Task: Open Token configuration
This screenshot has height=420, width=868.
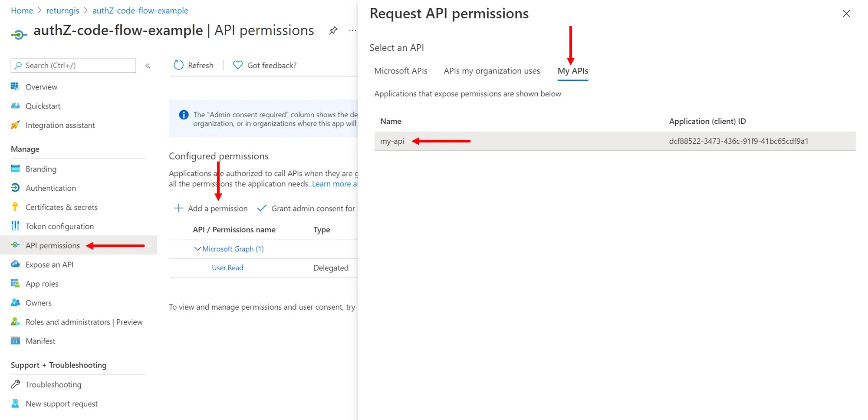Action: pyautogui.click(x=59, y=226)
